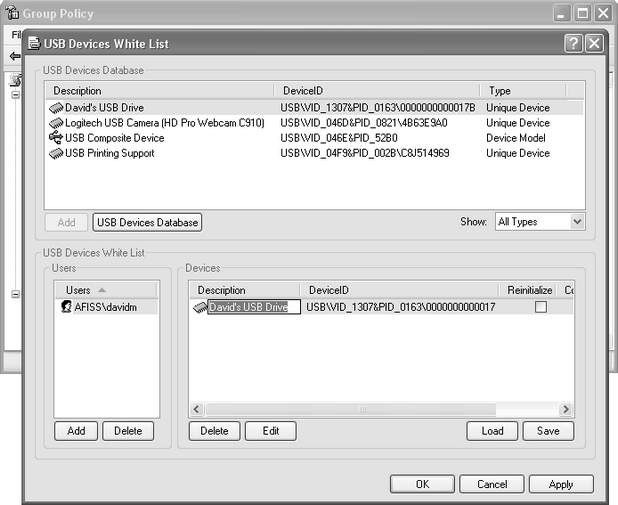Click the DeviceID column header in database list

[377, 90]
